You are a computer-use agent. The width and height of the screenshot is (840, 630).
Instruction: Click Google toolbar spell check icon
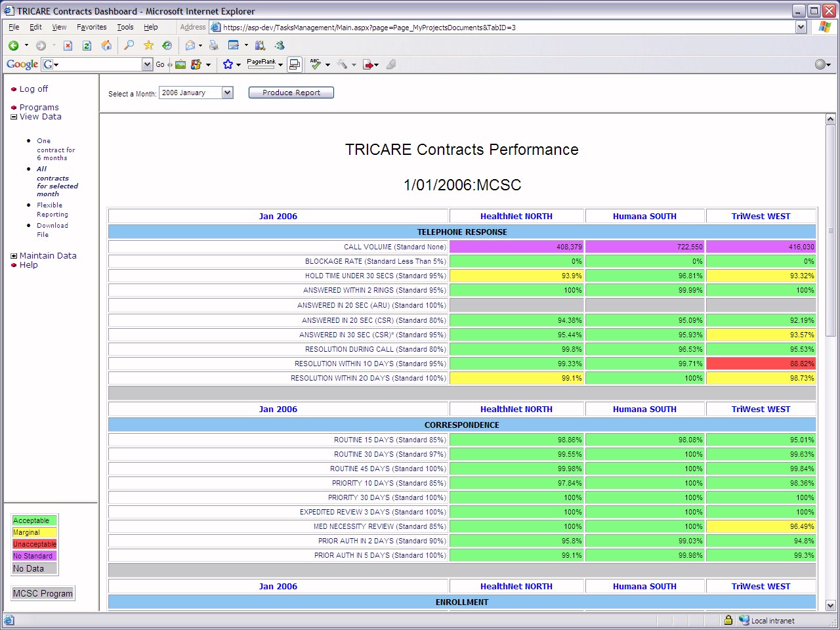(x=316, y=64)
